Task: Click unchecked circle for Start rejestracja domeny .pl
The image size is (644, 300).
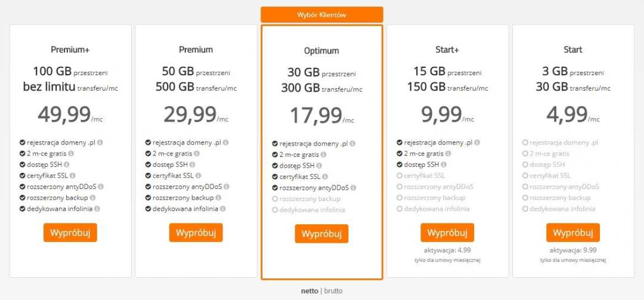Action: tap(525, 143)
